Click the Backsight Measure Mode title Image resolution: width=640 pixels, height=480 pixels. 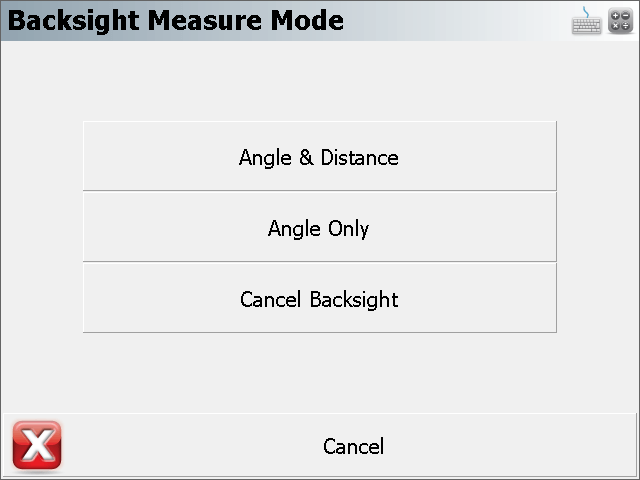coord(176,20)
